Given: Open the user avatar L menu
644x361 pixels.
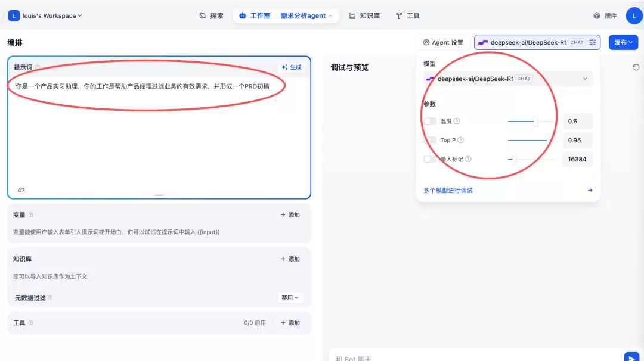Looking at the screenshot, I should coord(634,15).
